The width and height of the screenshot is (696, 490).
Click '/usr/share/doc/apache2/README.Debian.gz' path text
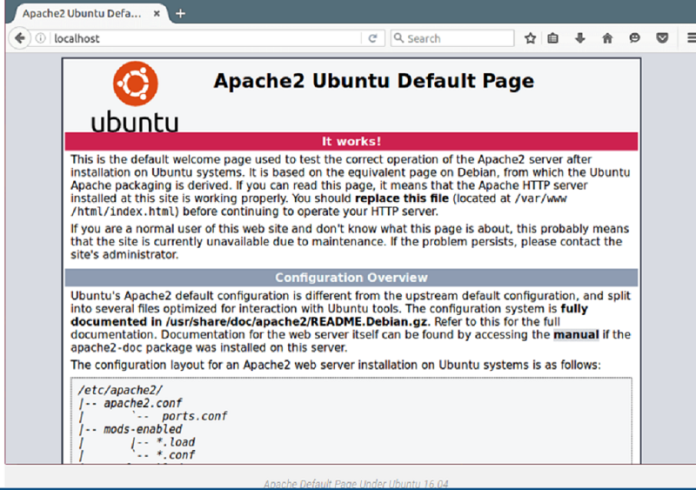(297, 322)
